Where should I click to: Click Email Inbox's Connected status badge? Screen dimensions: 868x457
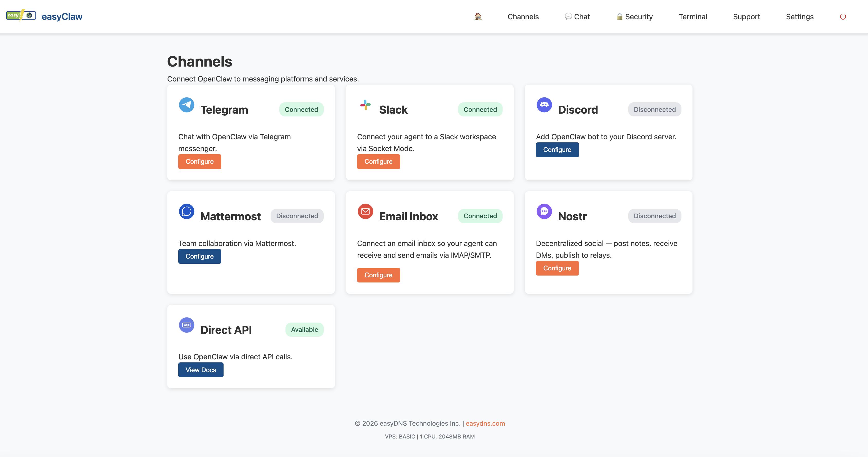click(x=480, y=216)
